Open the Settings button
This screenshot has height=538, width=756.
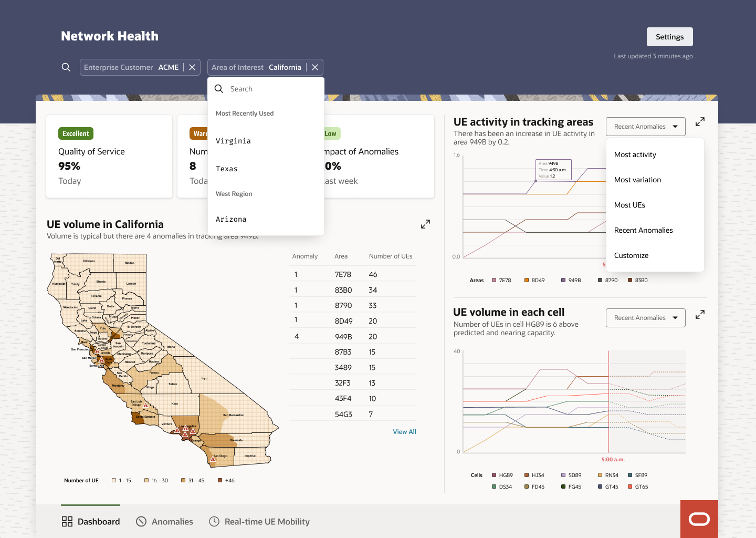[x=670, y=37]
